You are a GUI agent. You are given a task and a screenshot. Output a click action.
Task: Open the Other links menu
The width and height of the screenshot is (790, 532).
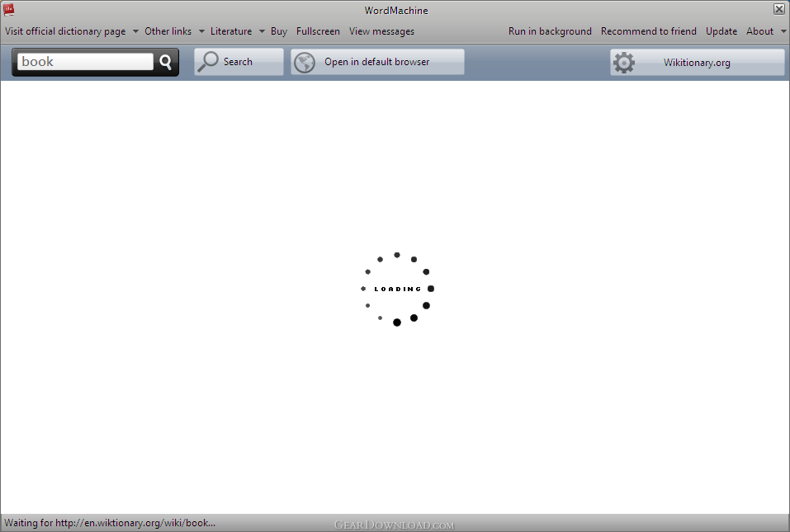168,31
